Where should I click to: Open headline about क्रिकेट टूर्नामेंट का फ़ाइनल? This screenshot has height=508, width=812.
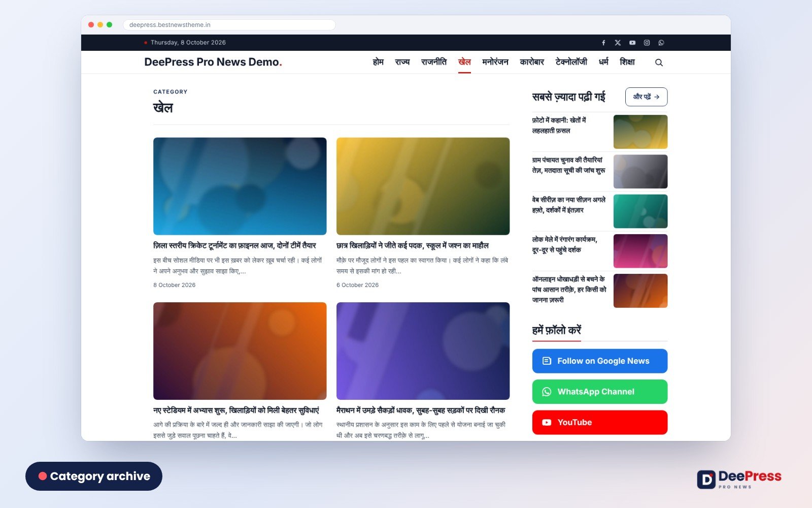point(234,245)
